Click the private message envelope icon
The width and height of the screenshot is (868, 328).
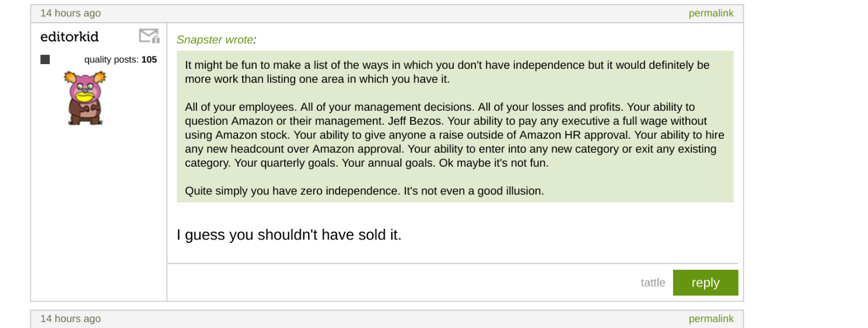click(x=149, y=36)
